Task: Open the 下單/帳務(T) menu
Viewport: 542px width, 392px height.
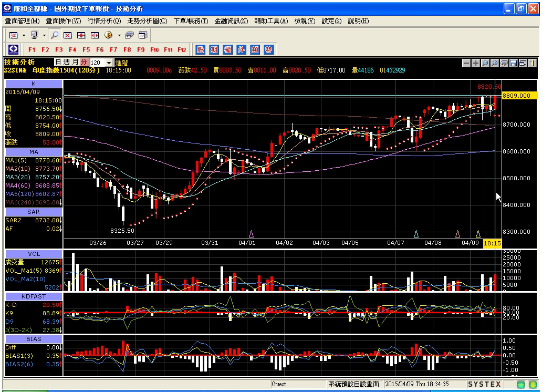Action: point(191,21)
